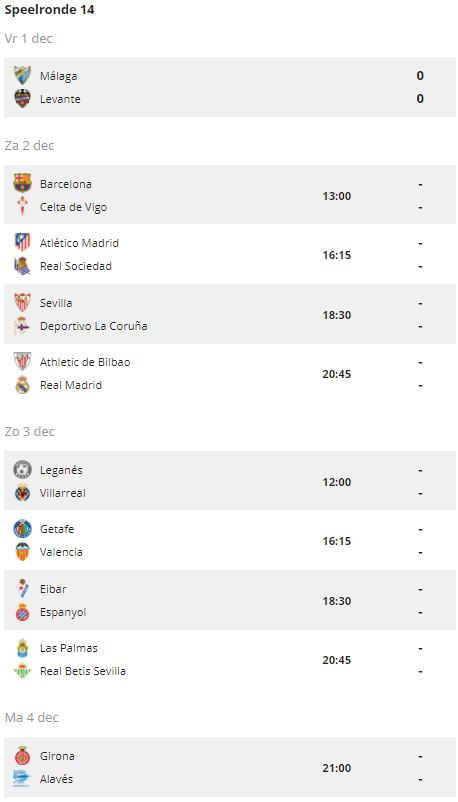
Task: Click the Valencia bat crest icon
Action: click(23, 552)
